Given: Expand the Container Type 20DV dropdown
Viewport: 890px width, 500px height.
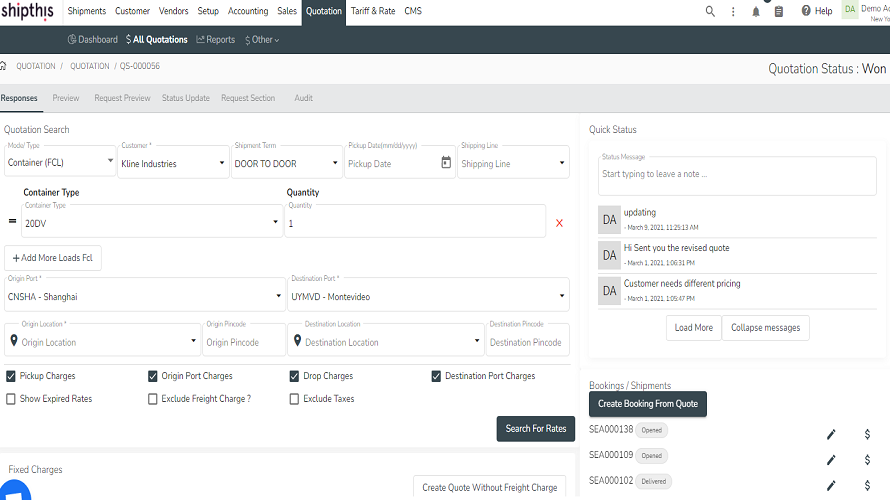Looking at the screenshot, I should point(152,221).
